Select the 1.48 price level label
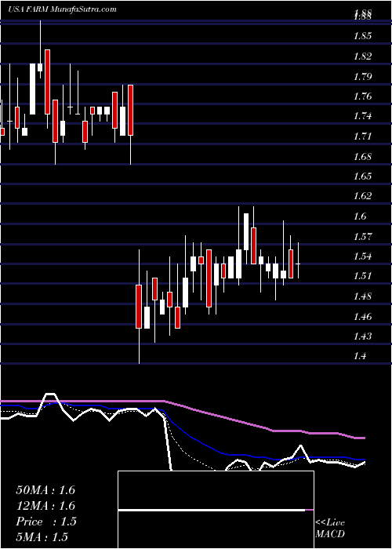392x549 pixels. pyautogui.click(x=362, y=296)
